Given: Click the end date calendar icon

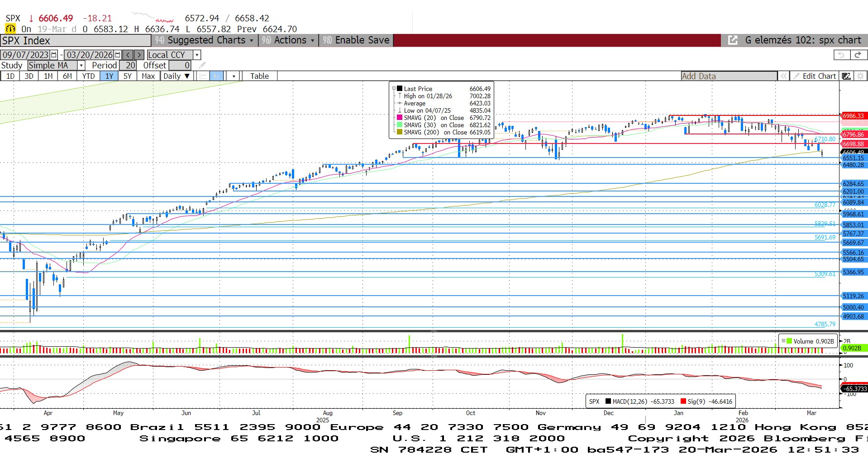Looking at the screenshot, I should pyautogui.click(x=118, y=55).
